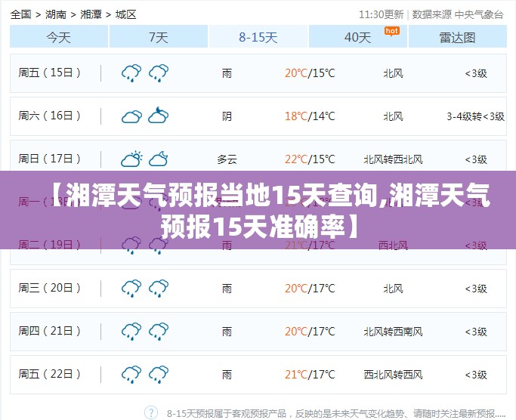Click the first rain icon for 周五 15日
This screenshot has height=420, width=516.
coord(131,73)
